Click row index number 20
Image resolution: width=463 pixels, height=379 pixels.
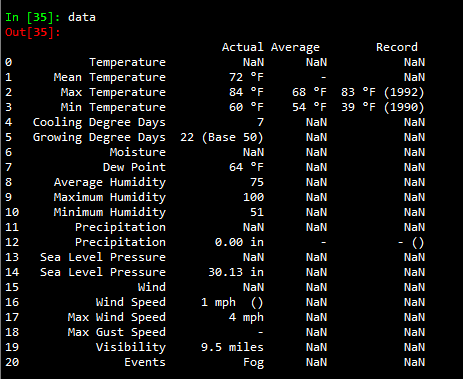[12, 362]
